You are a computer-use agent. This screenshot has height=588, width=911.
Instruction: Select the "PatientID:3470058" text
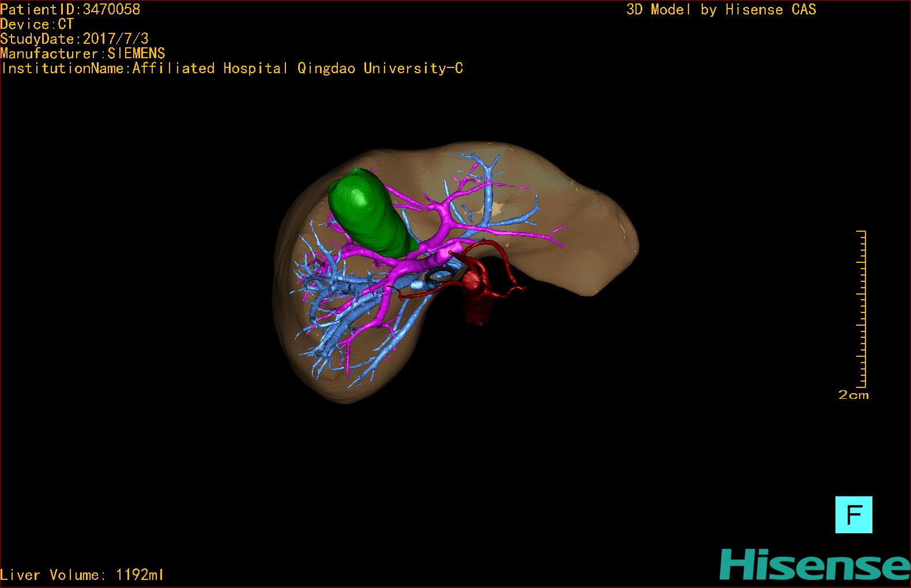[70, 9]
